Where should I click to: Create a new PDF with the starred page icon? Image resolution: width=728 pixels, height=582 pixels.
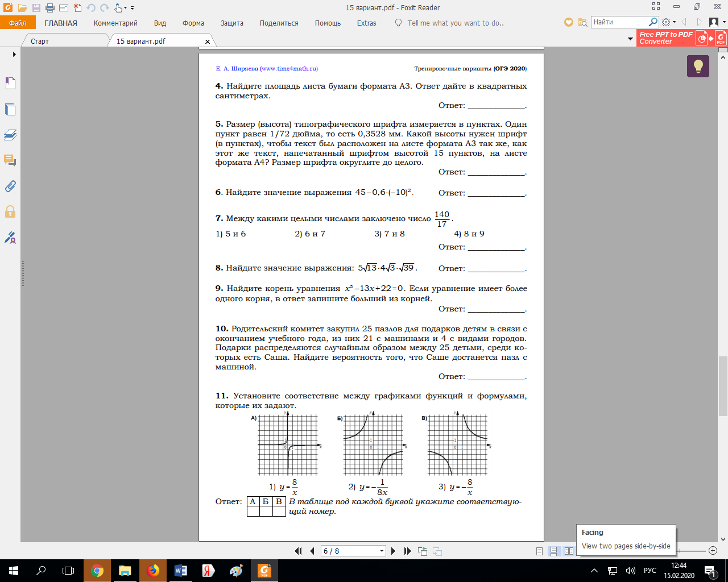pos(77,8)
